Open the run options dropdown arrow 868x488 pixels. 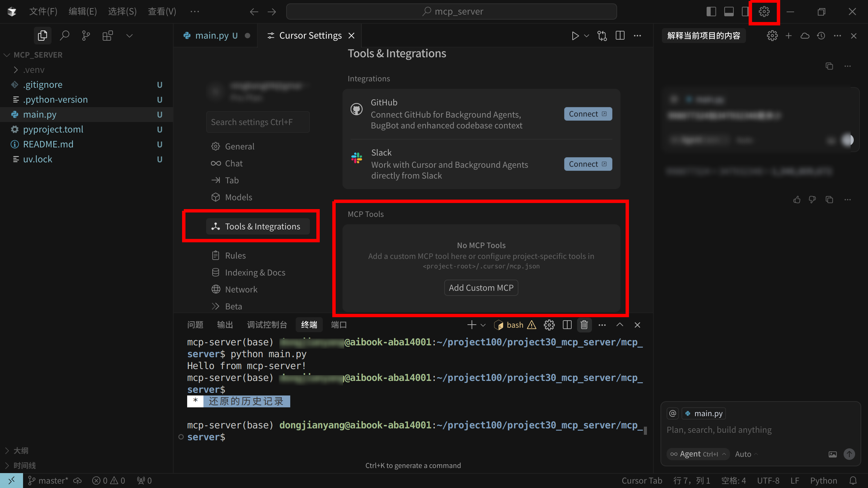tap(587, 36)
